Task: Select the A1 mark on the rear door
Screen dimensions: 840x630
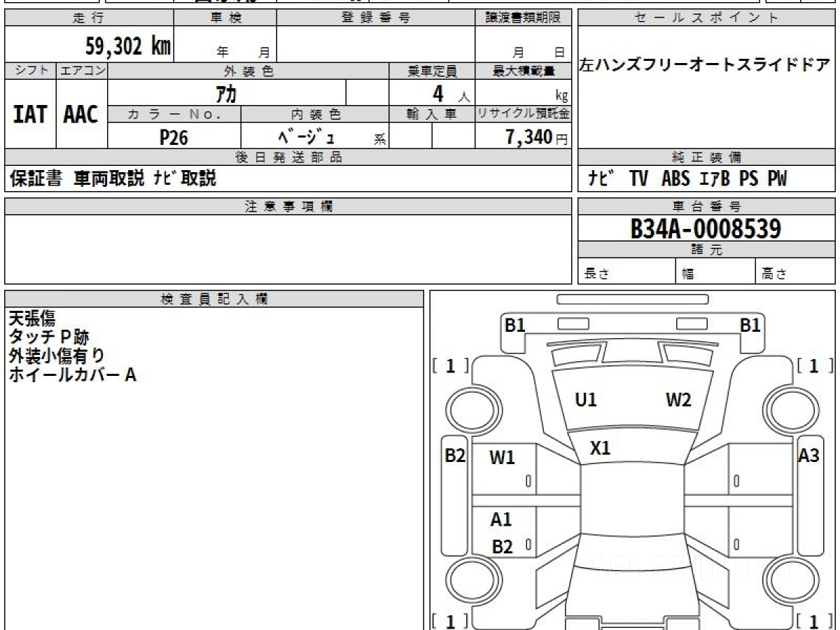Action: pyautogui.click(x=500, y=519)
